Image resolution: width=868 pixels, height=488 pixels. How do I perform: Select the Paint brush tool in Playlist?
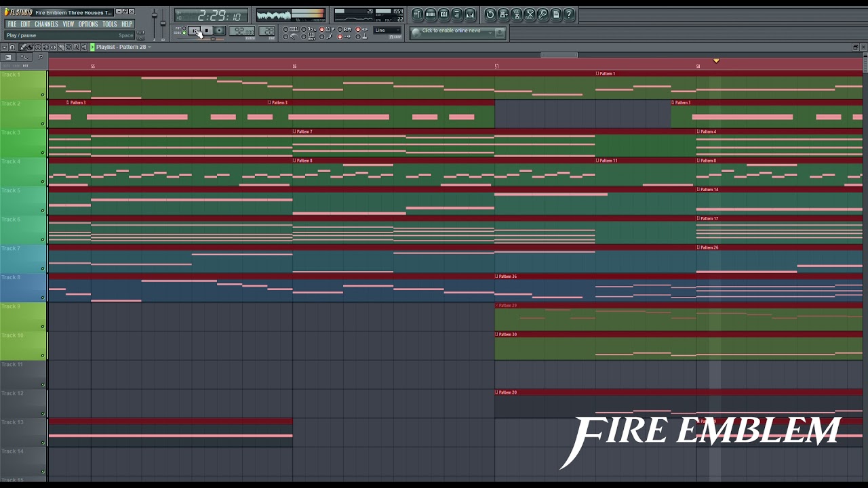[31, 47]
